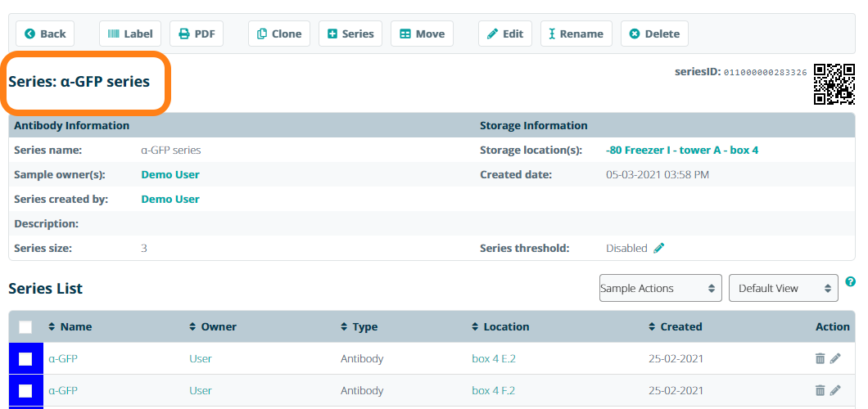Go back using the Back button
This screenshot has width=868, height=409.
(45, 34)
